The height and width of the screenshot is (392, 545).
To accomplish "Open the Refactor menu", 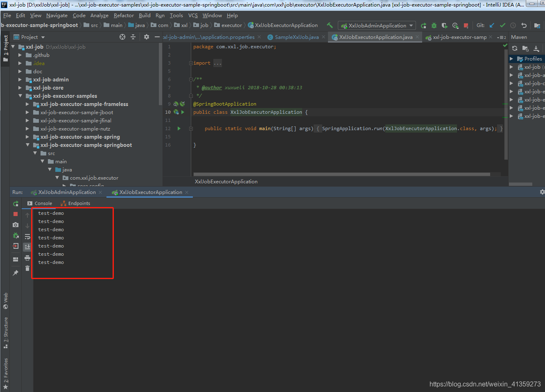I will coord(124,16).
